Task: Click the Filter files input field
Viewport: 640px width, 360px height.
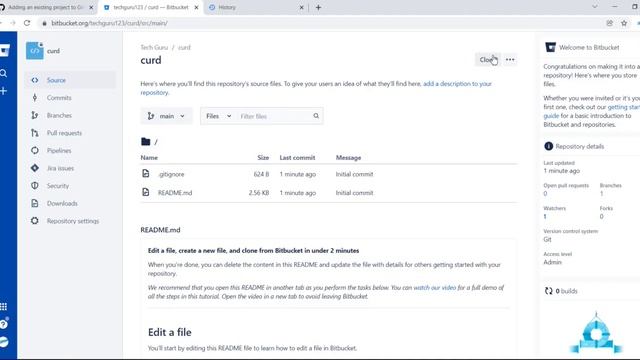Action: tap(274, 116)
